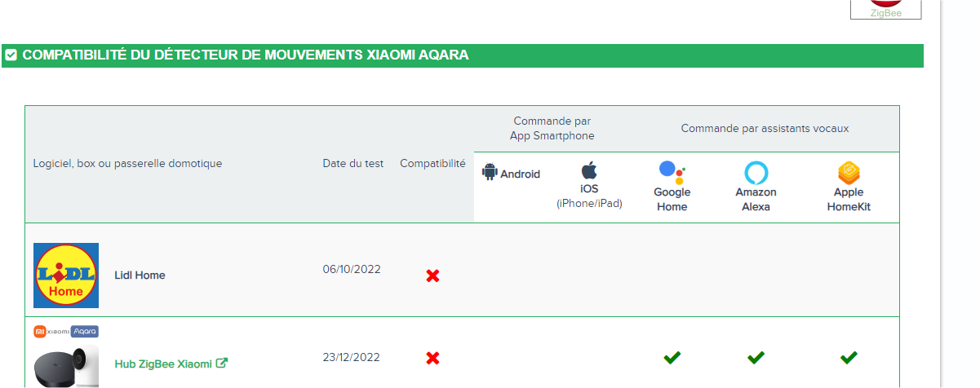This screenshot has height=388, width=980.
Task: Click the green check under Apple HomeKit
Action: click(849, 357)
